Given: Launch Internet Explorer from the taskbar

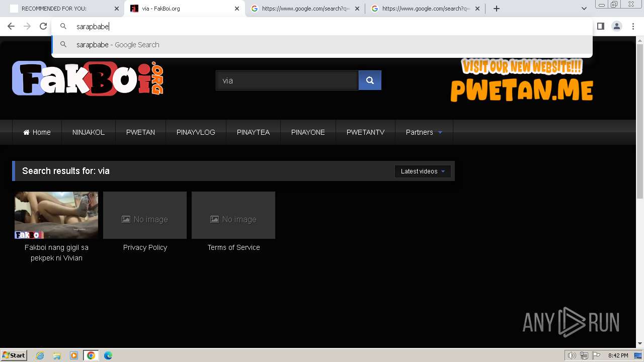Looking at the screenshot, I should click(x=40, y=355).
